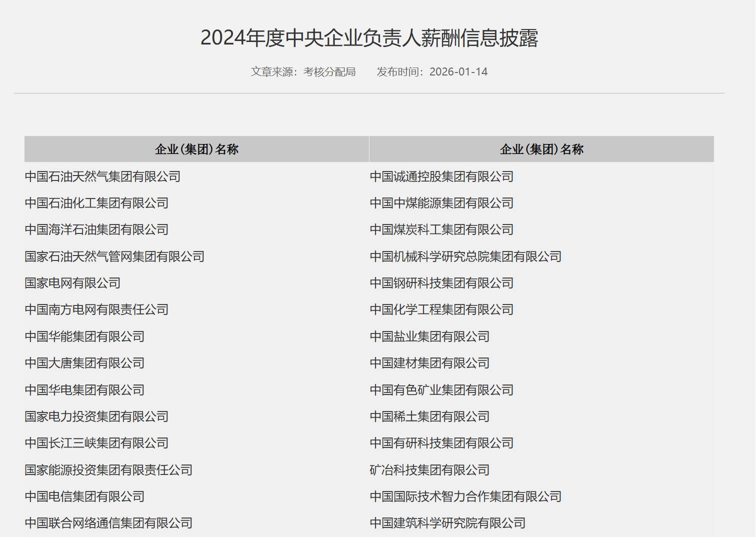Open the 矿冶科技集团有限公司 entry
The height and width of the screenshot is (537, 756).
[x=430, y=470]
